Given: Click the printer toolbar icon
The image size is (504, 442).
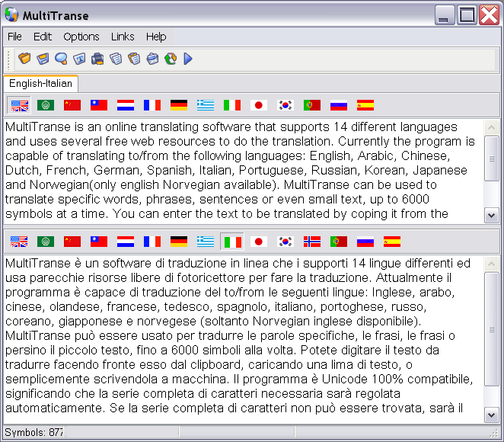Looking at the screenshot, I should 97,59.
